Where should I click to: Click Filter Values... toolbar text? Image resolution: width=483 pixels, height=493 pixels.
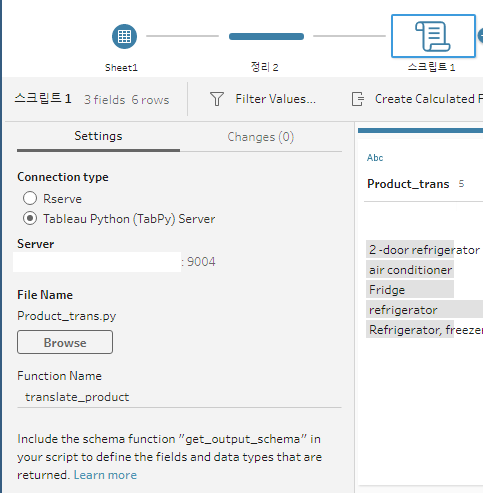(275, 99)
